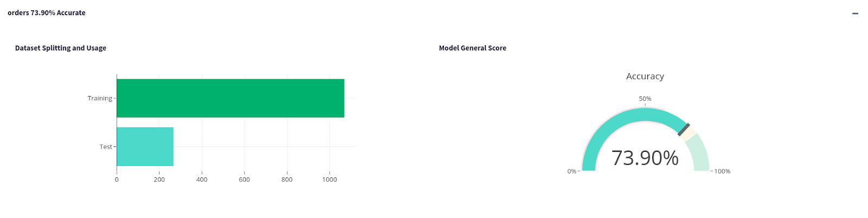
Task: Select the Training axis label
Action: click(x=100, y=98)
